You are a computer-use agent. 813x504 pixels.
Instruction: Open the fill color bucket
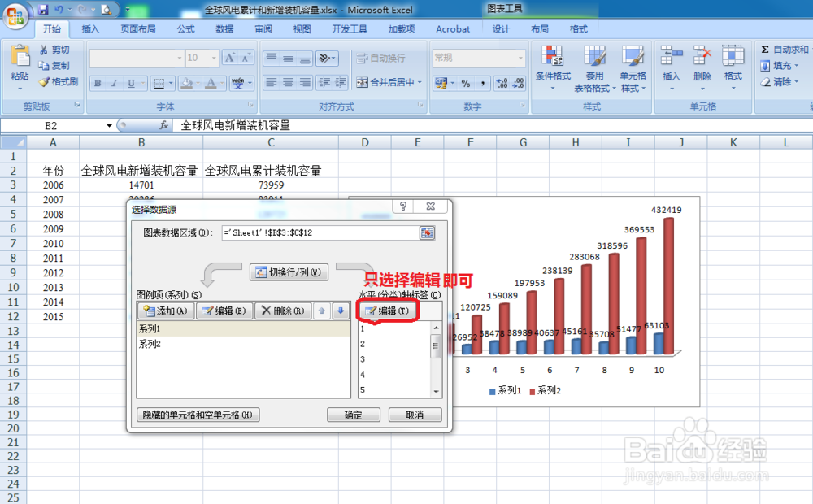(x=186, y=83)
